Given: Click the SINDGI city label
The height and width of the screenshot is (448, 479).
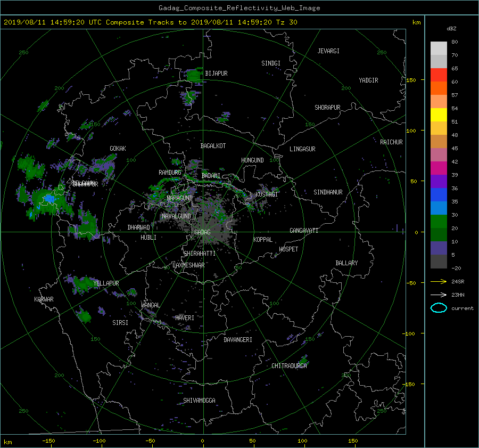Looking at the screenshot, I should pyautogui.click(x=271, y=63).
